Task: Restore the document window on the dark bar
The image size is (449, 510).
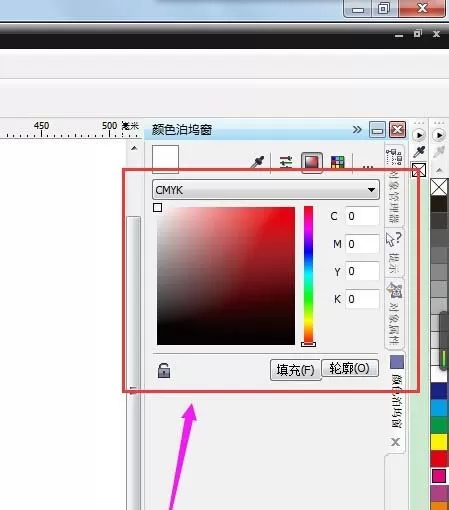Action: [418, 34]
